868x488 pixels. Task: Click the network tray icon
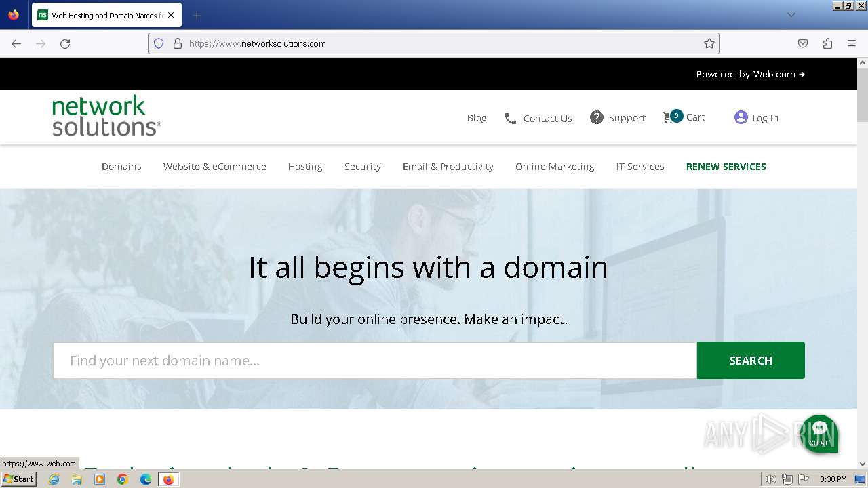point(787,479)
